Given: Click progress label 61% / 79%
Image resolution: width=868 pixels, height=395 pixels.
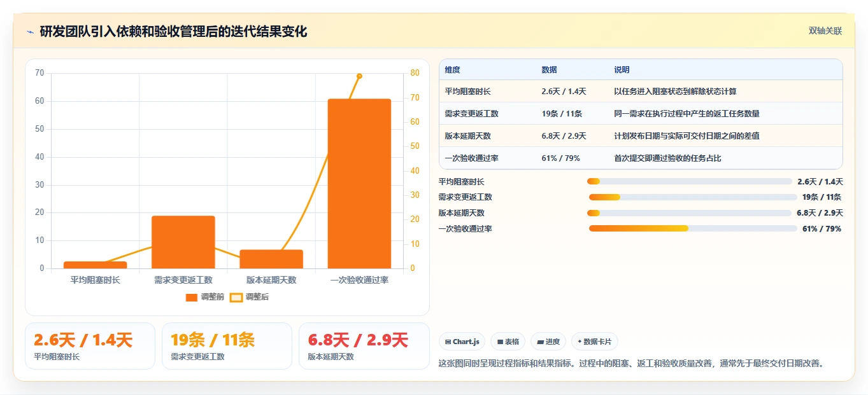Looking at the screenshot, I should click(822, 229).
